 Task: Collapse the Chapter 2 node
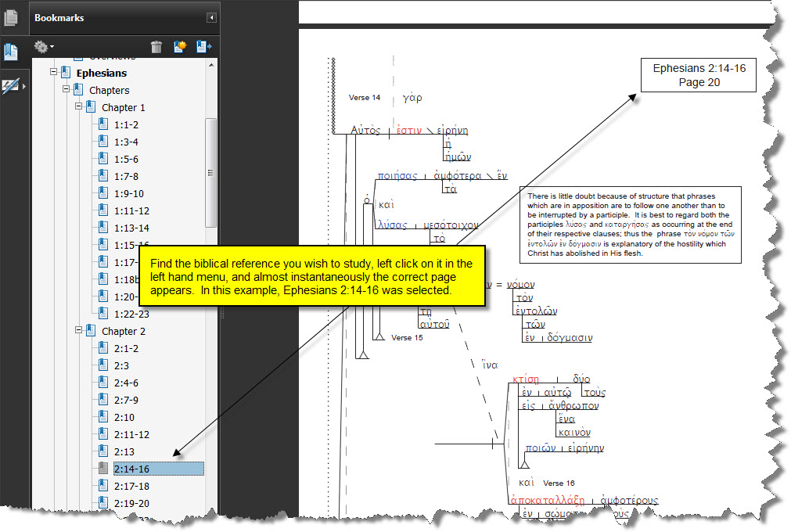[x=79, y=331]
